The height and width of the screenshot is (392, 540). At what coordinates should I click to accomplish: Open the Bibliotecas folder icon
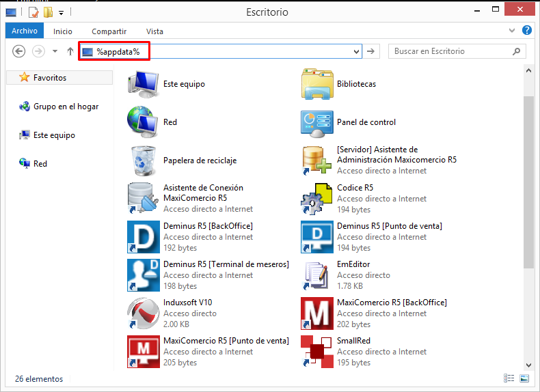point(317,84)
